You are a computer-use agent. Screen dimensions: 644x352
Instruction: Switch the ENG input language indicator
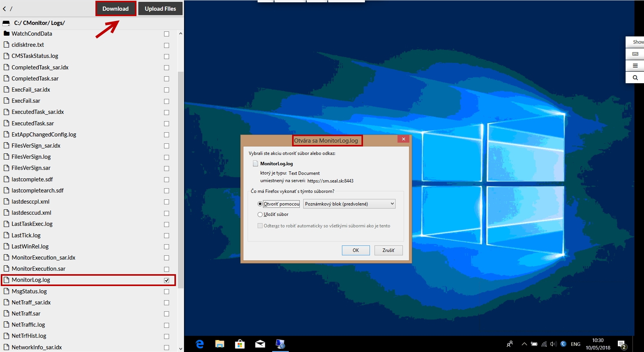coord(575,344)
